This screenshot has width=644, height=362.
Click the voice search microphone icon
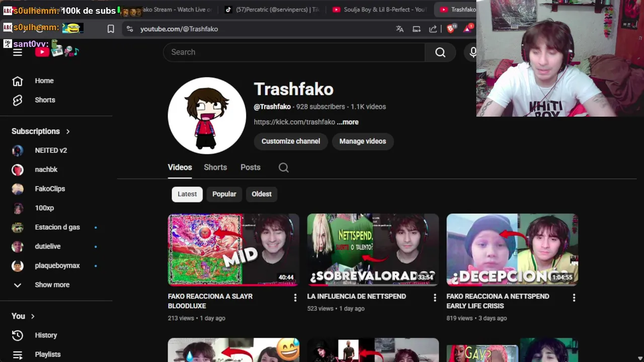[473, 52]
